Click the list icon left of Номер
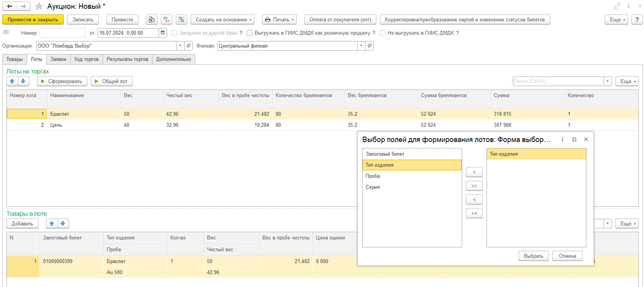 pos(6,32)
